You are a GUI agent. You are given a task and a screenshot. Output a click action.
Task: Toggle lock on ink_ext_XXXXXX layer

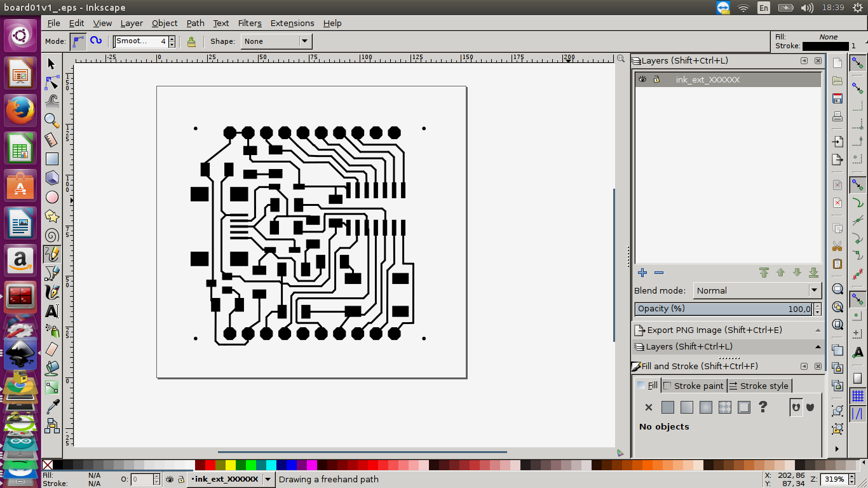coord(656,79)
